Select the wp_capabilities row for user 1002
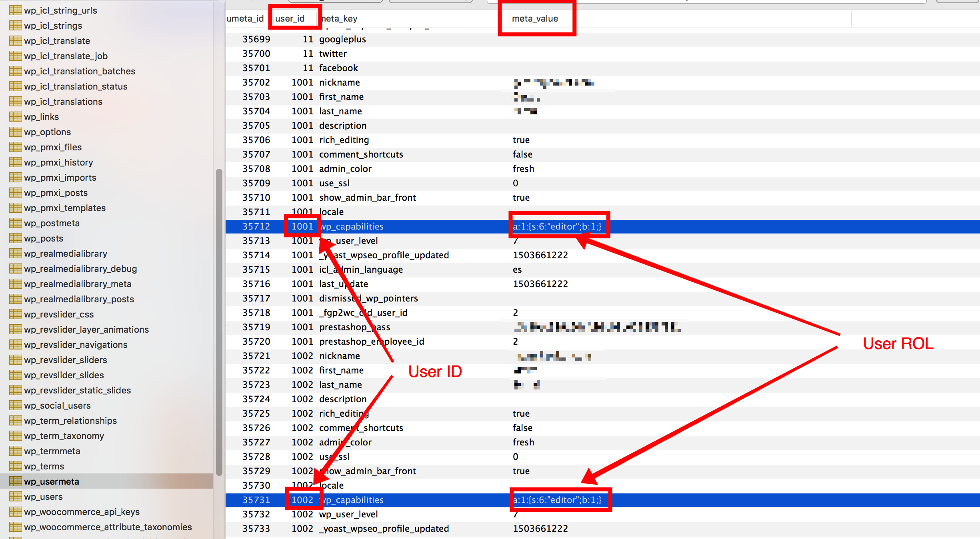This screenshot has width=980, height=539. point(352,500)
